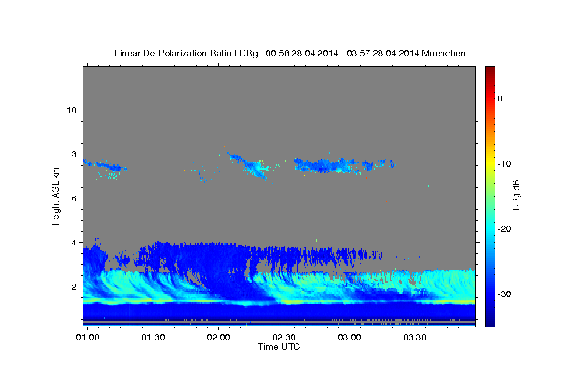Click the 01:00 time tick label
The width and height of the screenshot is (588, 392).
click(x=88, y=338)
